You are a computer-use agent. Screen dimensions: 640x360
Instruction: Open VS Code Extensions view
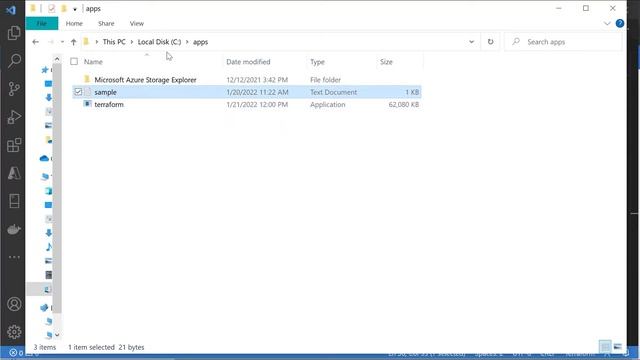[x=14, y=145]
